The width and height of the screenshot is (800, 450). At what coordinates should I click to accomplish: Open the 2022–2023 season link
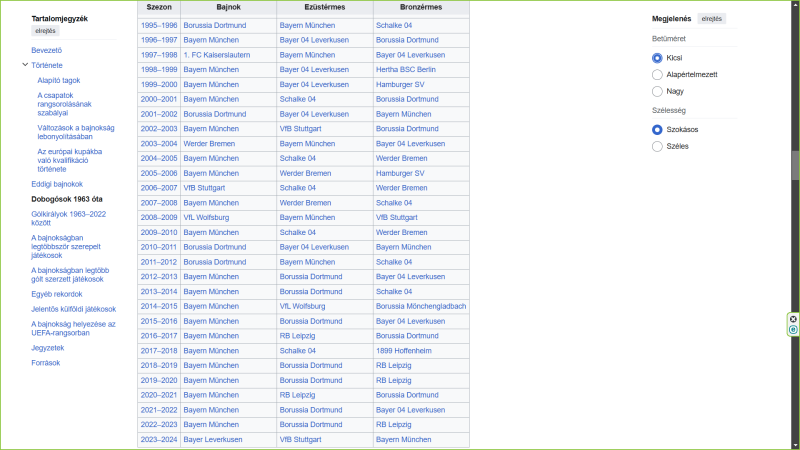(x=159, y=424)
